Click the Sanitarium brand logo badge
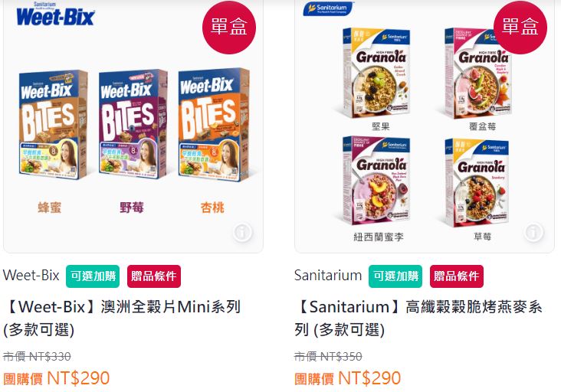This screenshot has height=392, width=561. click(329, 8)
